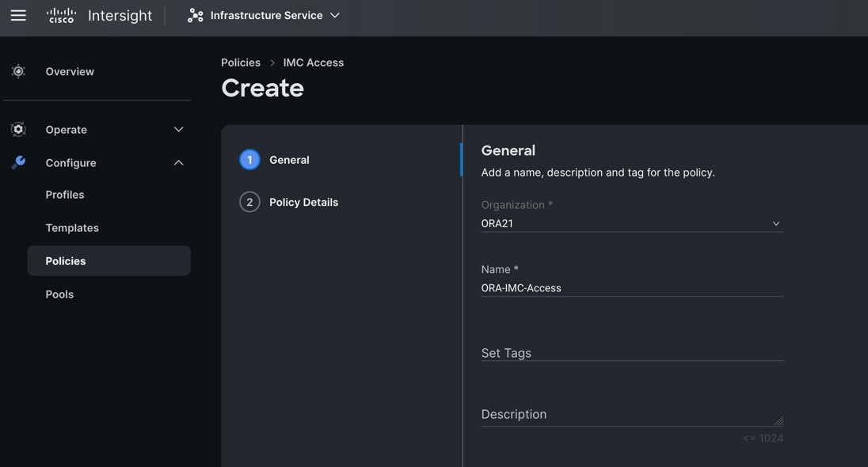Click the Infrastructure Service icon
The width and height of the screenshot is (868, 467).
tap(195, 16)
